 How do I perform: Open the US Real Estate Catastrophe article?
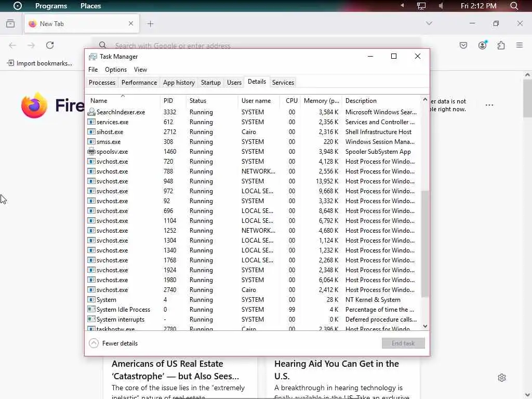tap(176, 370)
